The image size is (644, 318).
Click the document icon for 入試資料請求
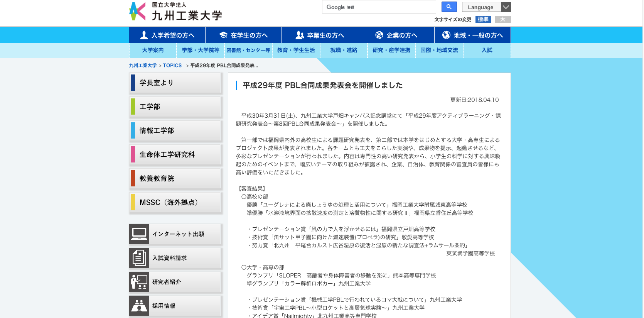pos(139,258)
